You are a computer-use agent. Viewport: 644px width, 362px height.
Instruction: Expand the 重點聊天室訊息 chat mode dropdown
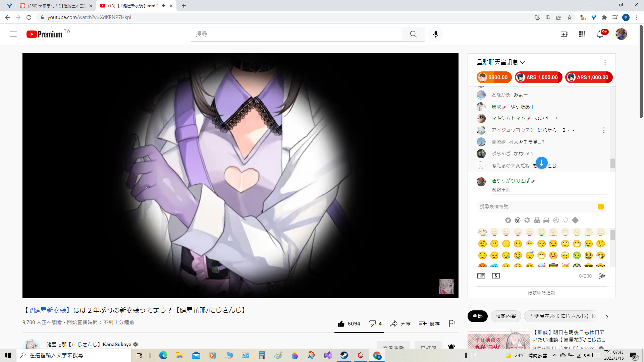click(x=501, y=62)
